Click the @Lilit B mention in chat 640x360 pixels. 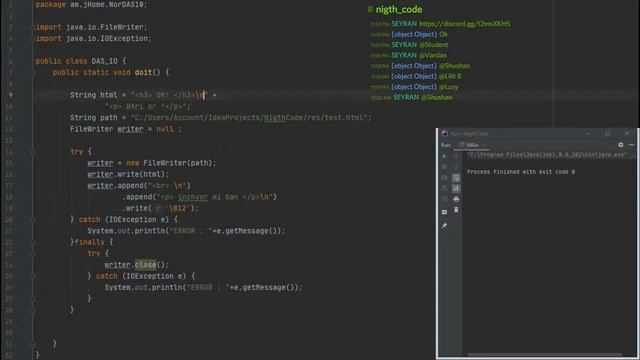pos(450,76)
